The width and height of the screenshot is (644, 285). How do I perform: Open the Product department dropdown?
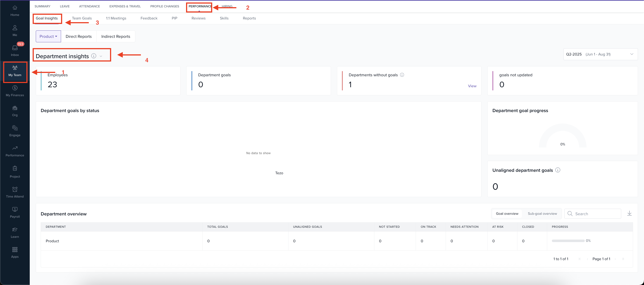click(x=48, y=36)
